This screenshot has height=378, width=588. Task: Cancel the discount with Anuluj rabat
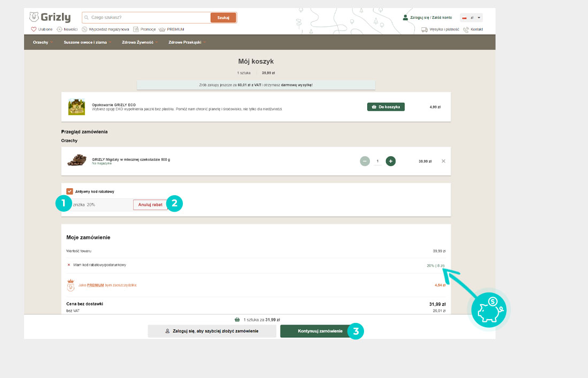click(150, 205)
